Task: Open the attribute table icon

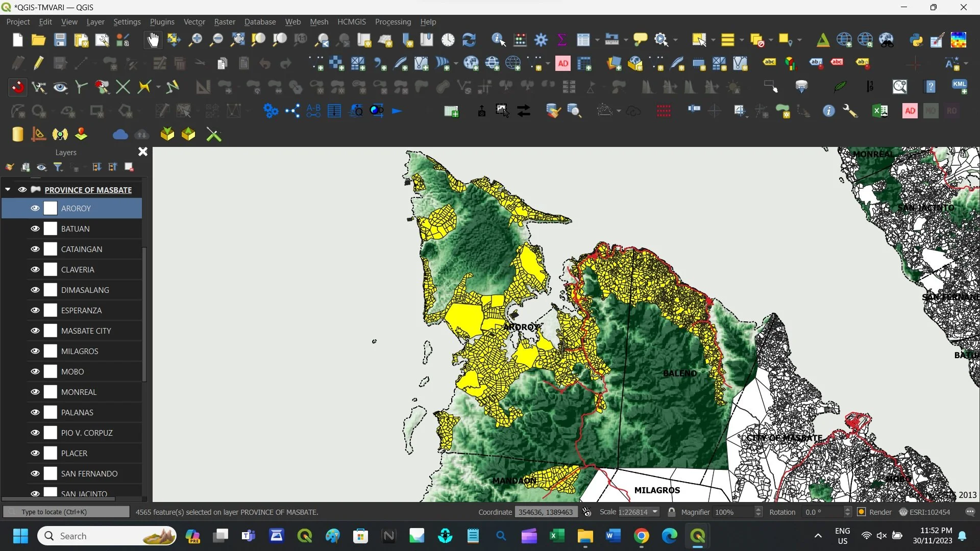Action: pyautogui.click(x=583, y=40)
